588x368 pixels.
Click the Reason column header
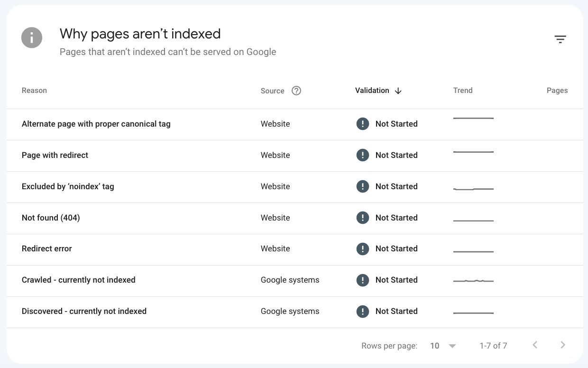pyautogui.click(x=34, y=91)
